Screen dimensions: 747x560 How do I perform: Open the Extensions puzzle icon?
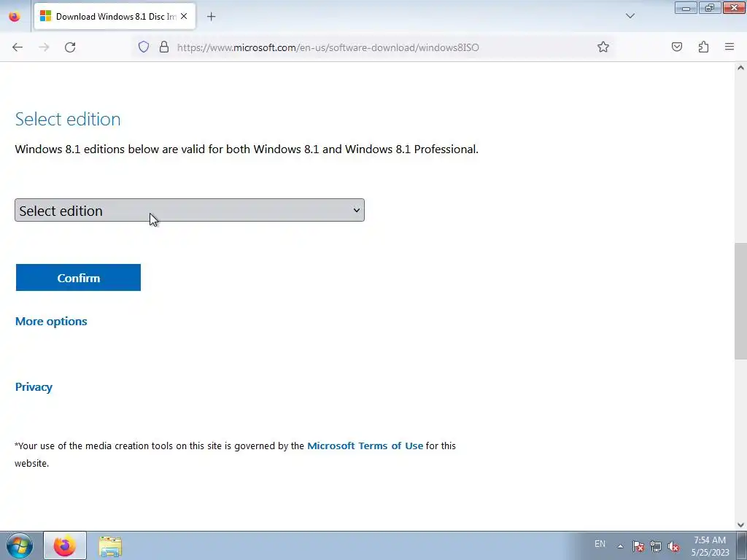click(x=703, y=47)
